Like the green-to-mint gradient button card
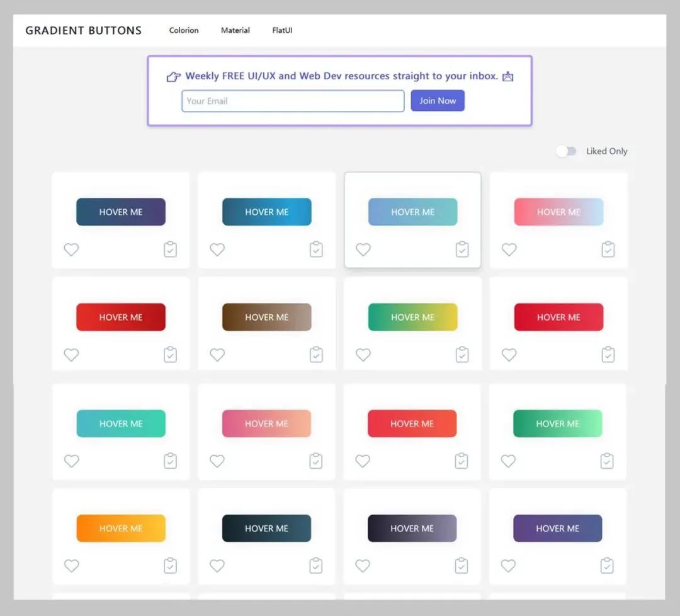This screenshot has width=680, height=616. tap(508, 460)
